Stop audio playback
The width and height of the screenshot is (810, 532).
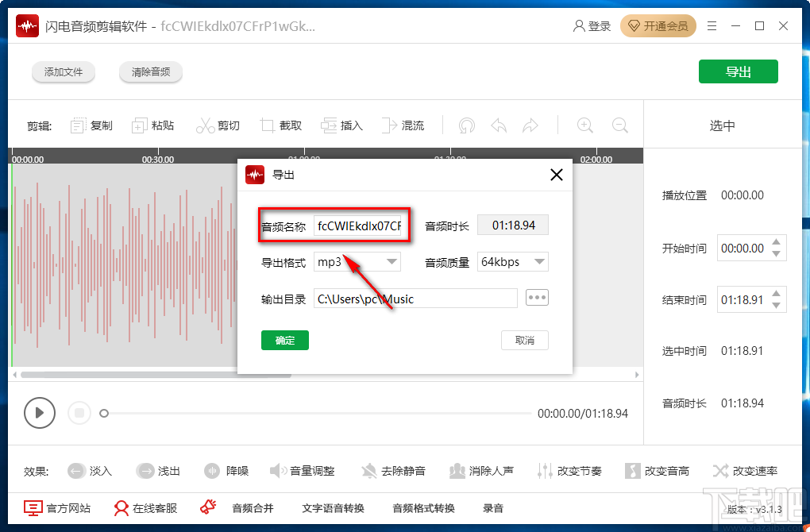pyautogui.click(x=79, y=413)
